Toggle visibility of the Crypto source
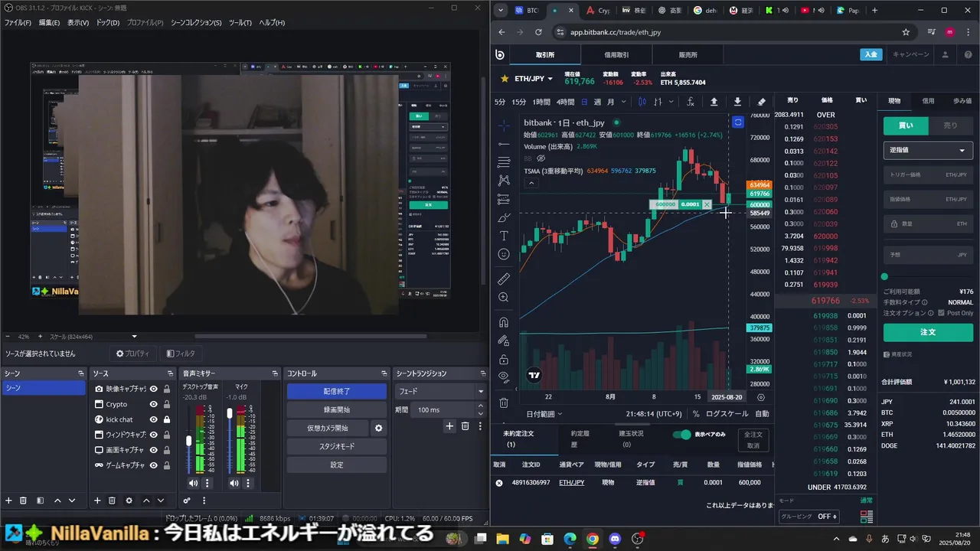This screenshot has height=551, width=980. tap(153, 404)
